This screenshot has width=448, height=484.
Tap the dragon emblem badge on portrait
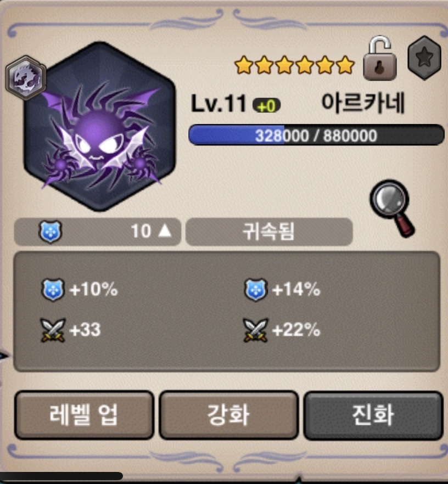pos(26,78)
